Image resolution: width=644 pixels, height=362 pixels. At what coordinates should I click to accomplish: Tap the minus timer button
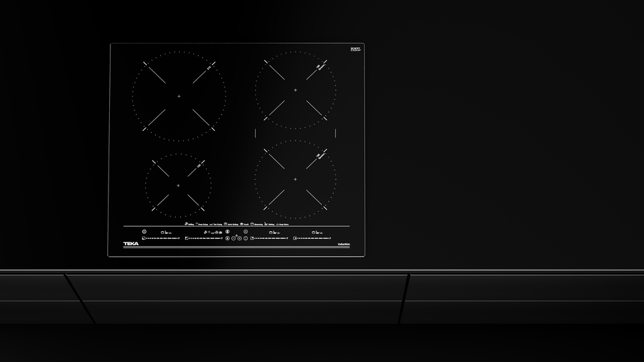click(x=233, y=239)
